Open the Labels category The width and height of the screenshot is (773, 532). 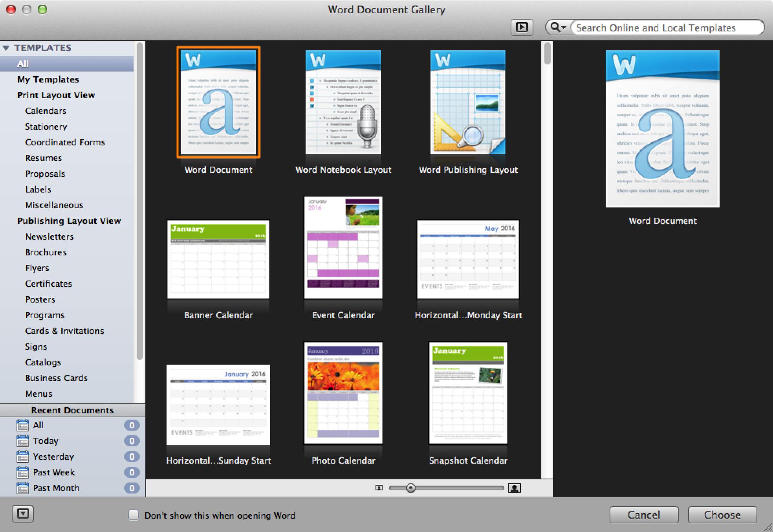point(67,189)
